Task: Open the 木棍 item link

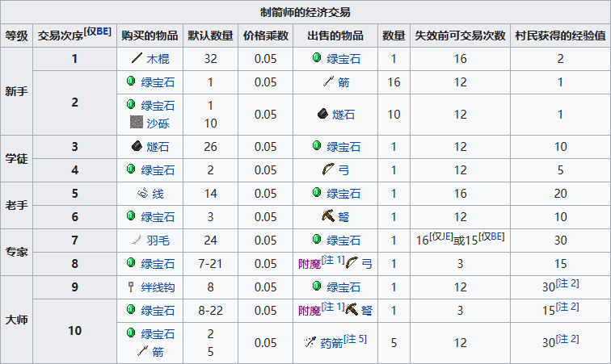Action: (x=158, y=59)
